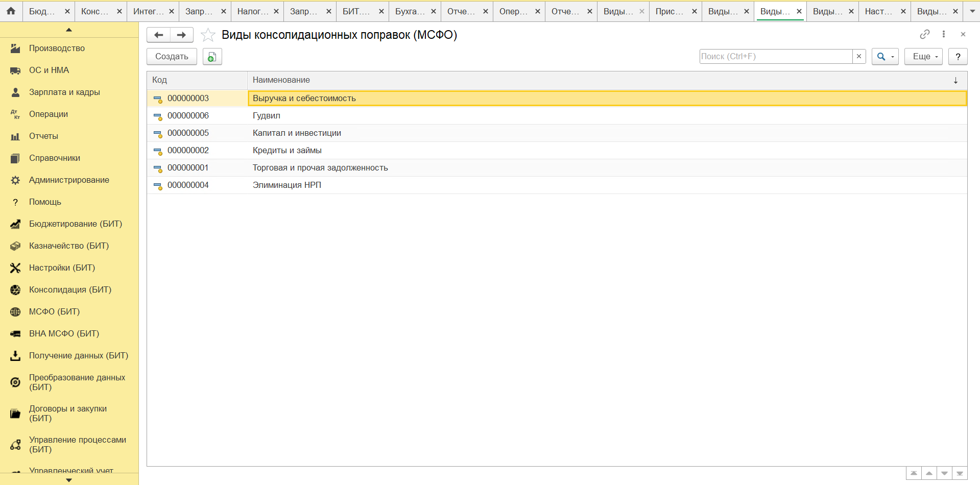Move list one page up button

click(x=929, y=473)
